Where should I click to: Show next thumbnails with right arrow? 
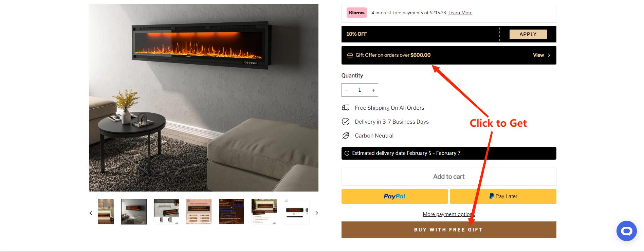pyautogui.click(x=316, y=213)
